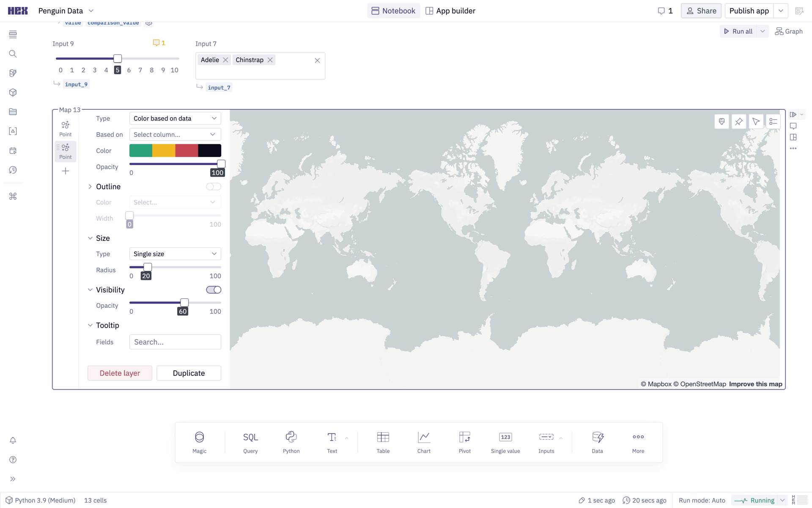The image size is (812, 508).
Task: Open the command palette icon in sidebar
Action: 13,196
